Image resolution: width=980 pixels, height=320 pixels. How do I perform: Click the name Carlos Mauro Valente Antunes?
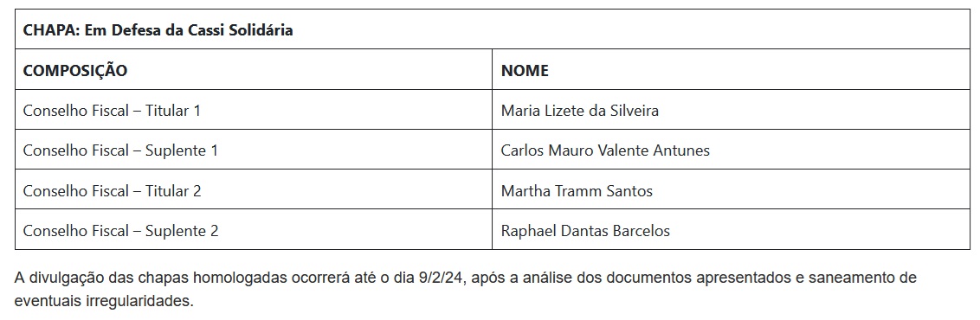click(x=605, y=150)
